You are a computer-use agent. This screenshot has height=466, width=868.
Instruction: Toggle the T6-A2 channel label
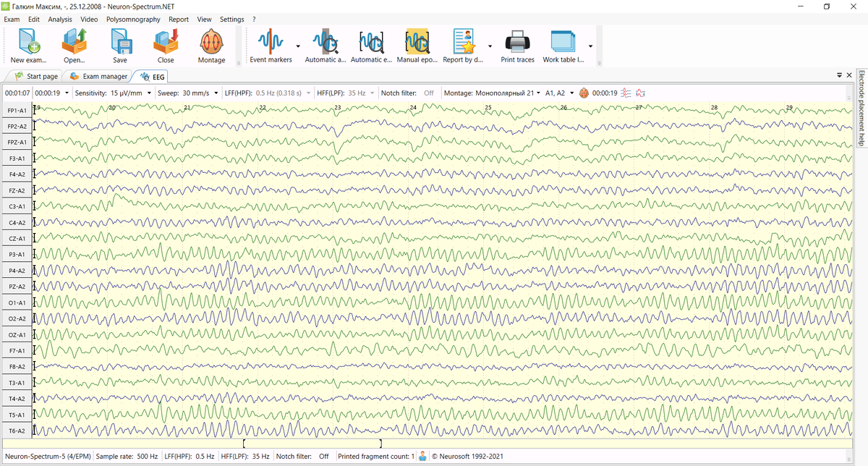tap(17, 431)
